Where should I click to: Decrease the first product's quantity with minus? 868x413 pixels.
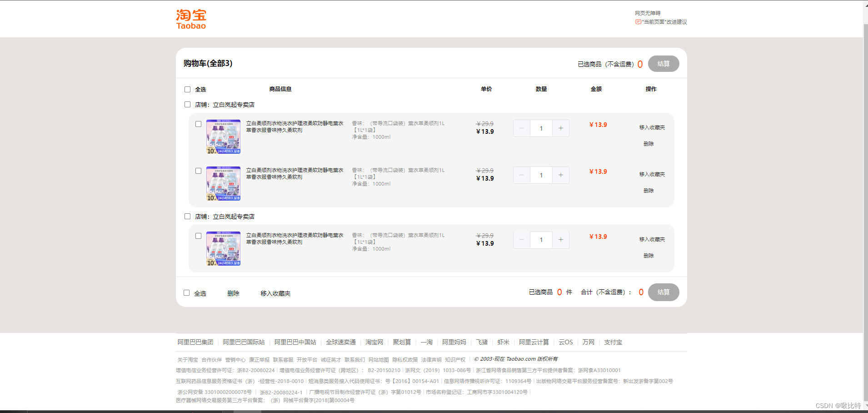tap(522, 128)
